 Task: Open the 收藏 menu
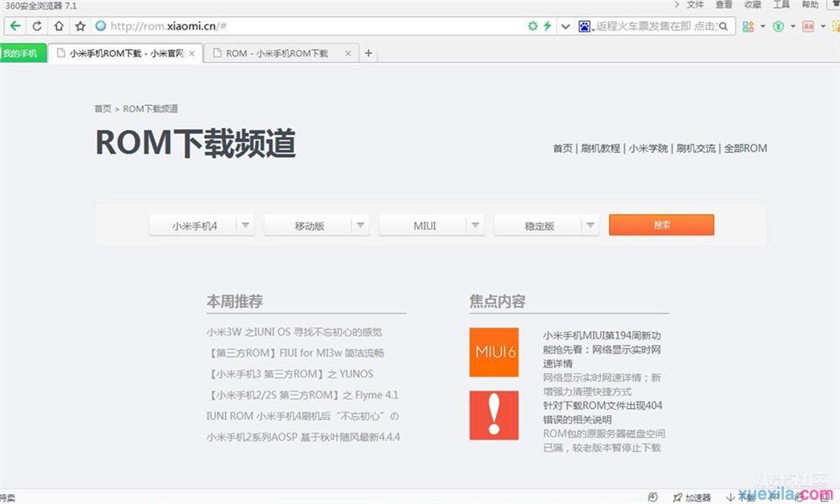click(x=753, y=5)
